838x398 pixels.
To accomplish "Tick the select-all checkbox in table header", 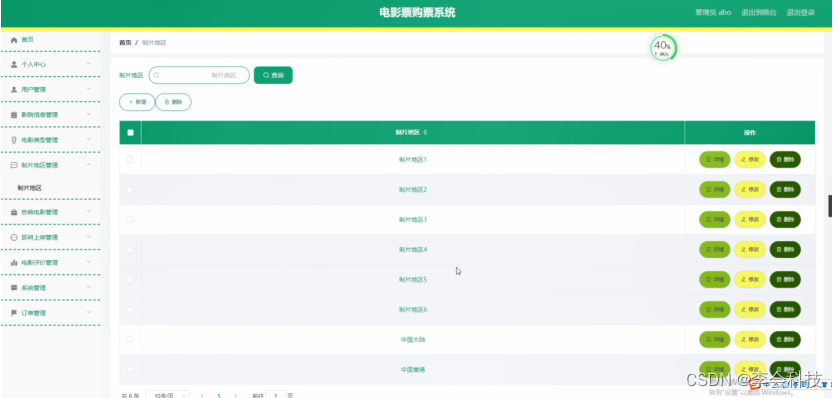I will coord(130,132).
